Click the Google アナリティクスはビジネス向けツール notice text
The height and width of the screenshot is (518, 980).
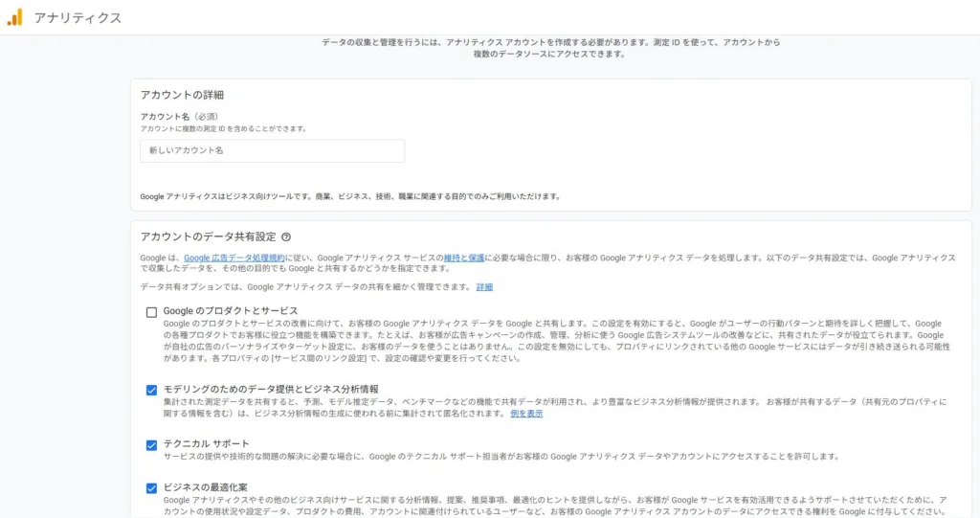[349, 196]
